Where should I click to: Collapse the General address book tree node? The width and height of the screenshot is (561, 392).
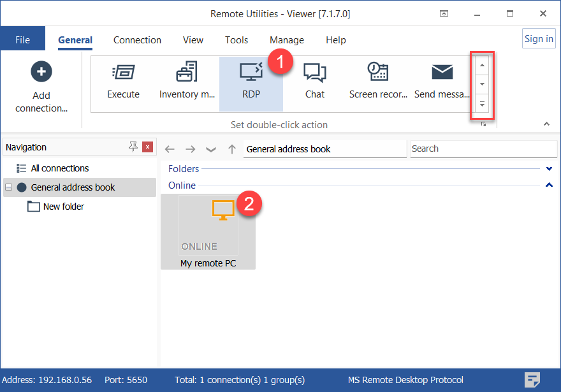pyautogui.click(x=9, y=187)
